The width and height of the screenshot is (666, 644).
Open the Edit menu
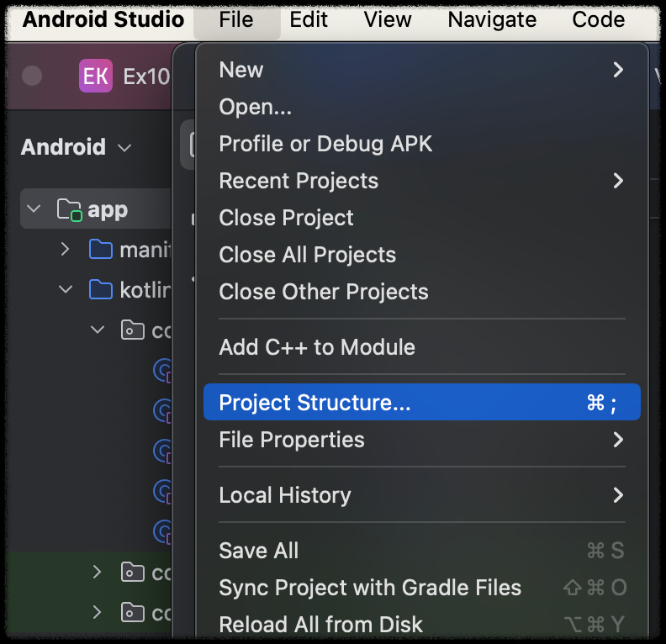pos(309,19)
